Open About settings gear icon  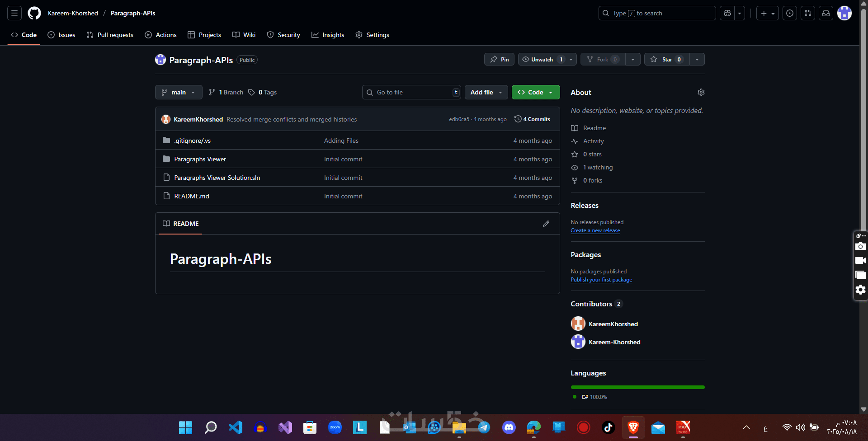(x=701, y=92)
